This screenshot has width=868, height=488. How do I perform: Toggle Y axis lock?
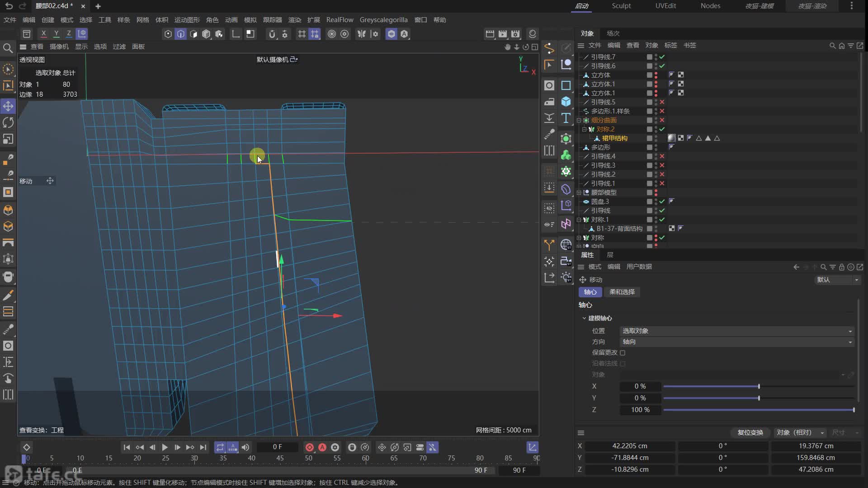(56, 33)
